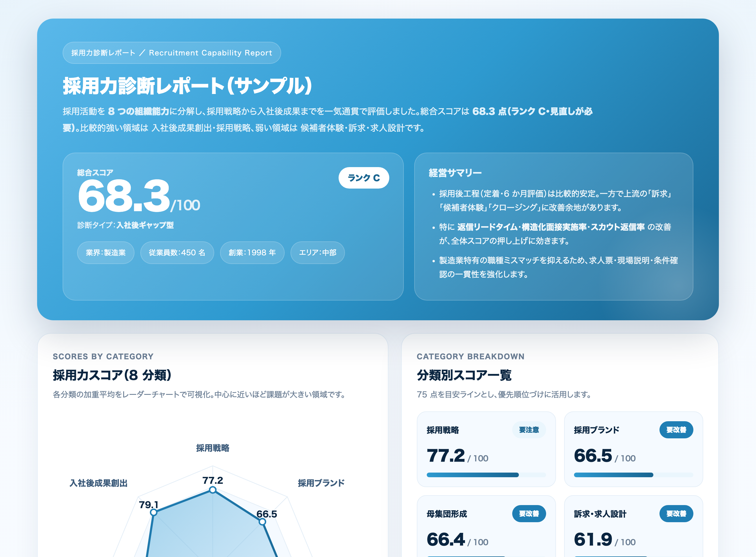Image resolution: width=756 pixels, height=557 pixels.
Task: Click the summary bullet about 返信リードタイム
Action: coord(555,234)
